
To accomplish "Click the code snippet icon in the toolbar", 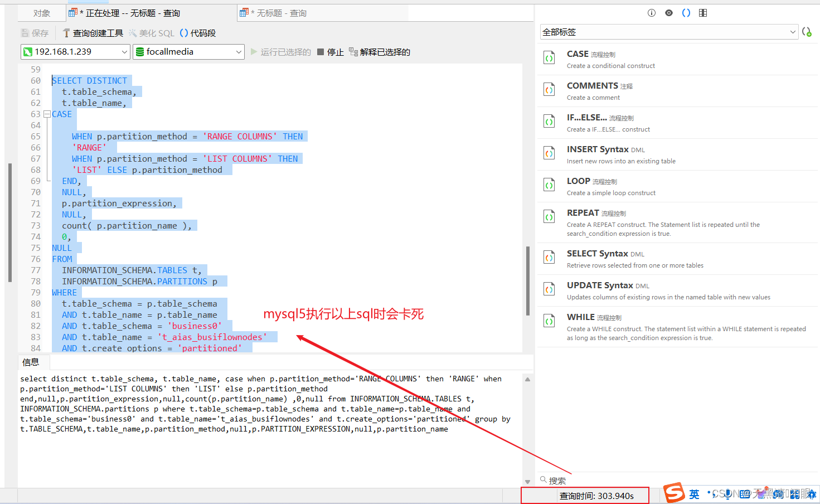I will pyautogui.click(x=184, y=33).
